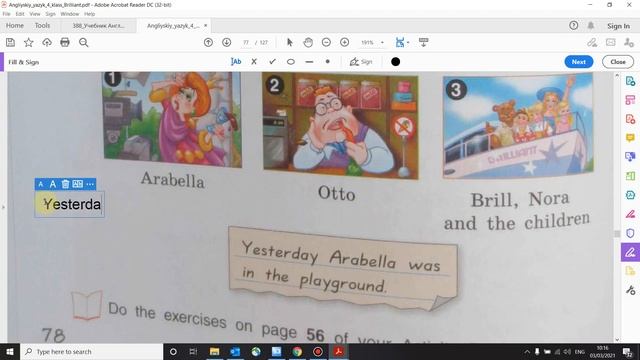Screen dimensions: 640x360
Task: Click Sign In link
Action: (x=618, y=26)
